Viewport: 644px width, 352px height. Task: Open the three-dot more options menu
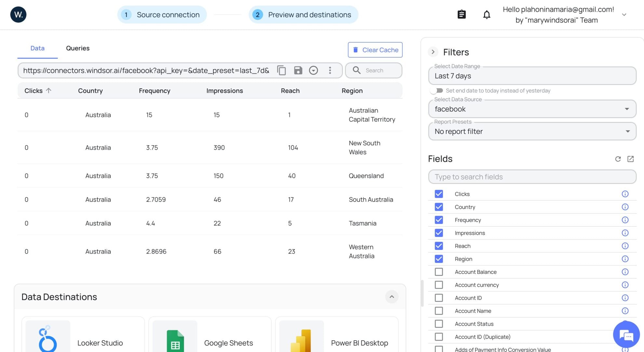pyautogui.click(x=330, y=70)
